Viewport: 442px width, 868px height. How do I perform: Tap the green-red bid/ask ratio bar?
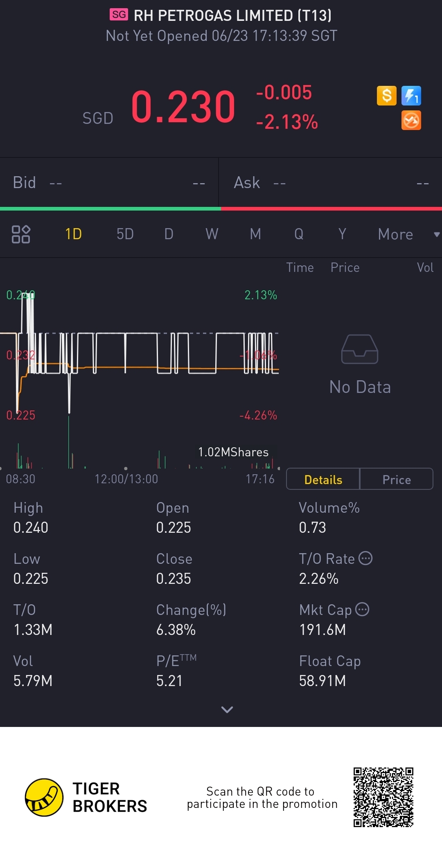click(x=221, y=209)
